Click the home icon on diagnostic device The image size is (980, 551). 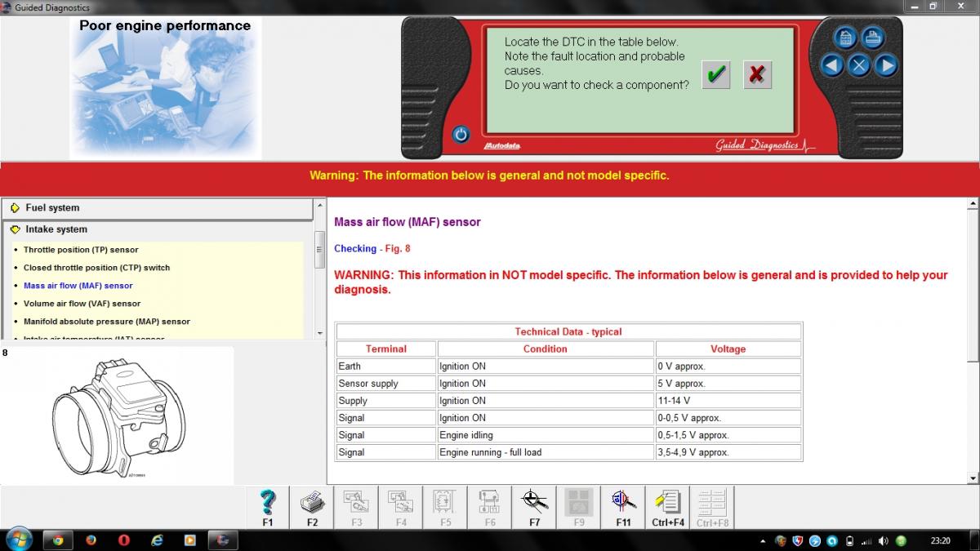[x=845, y=38]
